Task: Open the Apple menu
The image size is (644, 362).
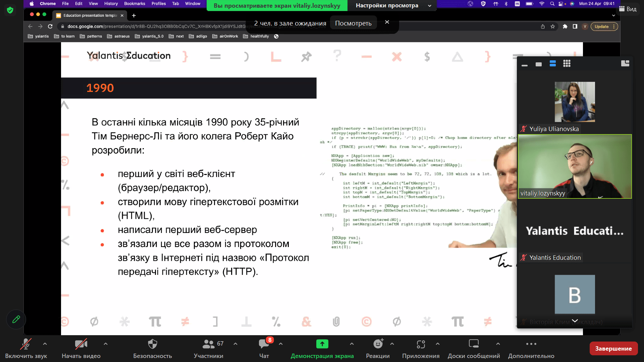Action: click(32, 4)
